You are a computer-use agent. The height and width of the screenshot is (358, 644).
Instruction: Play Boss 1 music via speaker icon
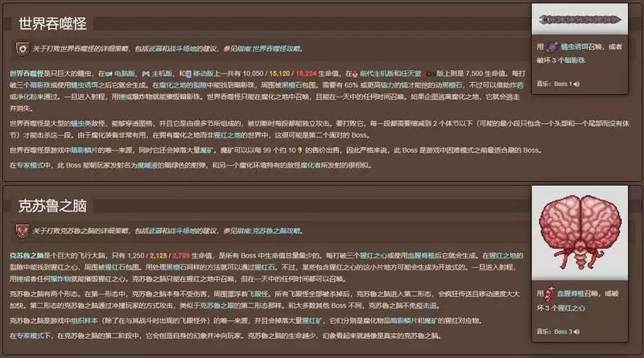coord(576,84)
